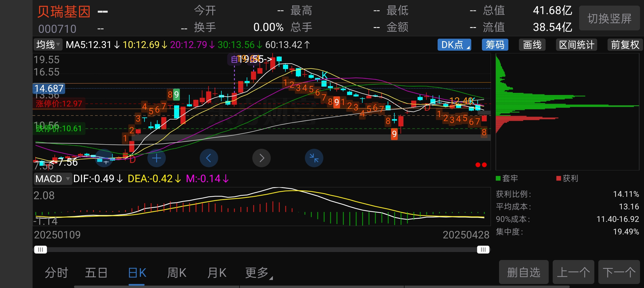Tap the zoom-out circle icon near 7.56
Image resolution: width=644 pixels, height=288 pixels.
point(104,158)
